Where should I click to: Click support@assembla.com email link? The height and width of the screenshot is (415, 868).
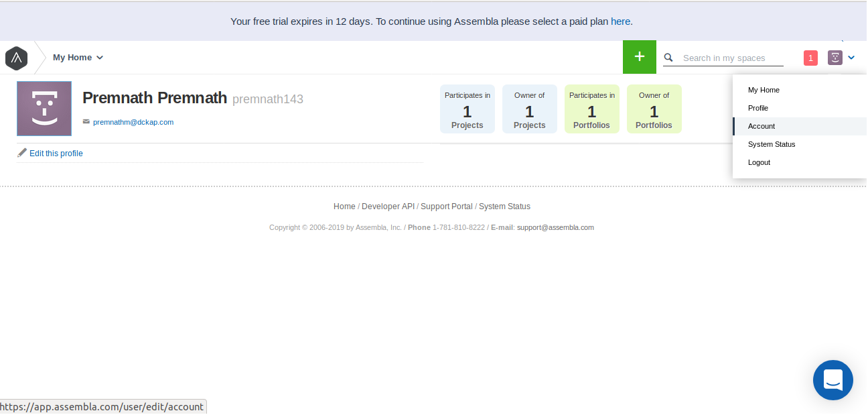coord(555,227)
